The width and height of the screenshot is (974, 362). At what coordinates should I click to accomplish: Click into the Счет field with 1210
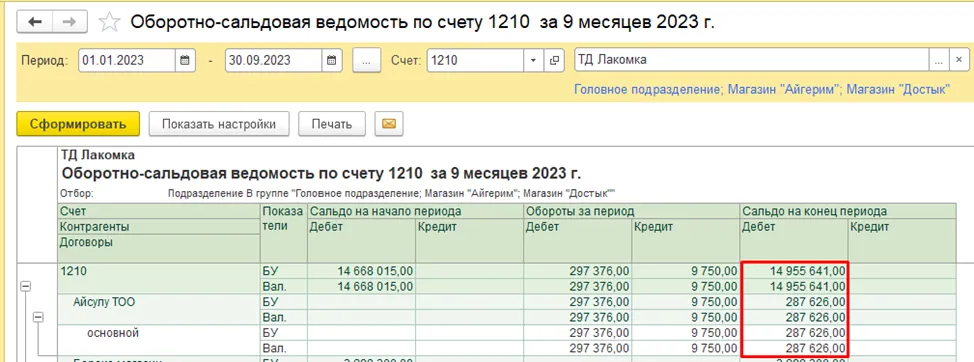[x=476, y=60]
